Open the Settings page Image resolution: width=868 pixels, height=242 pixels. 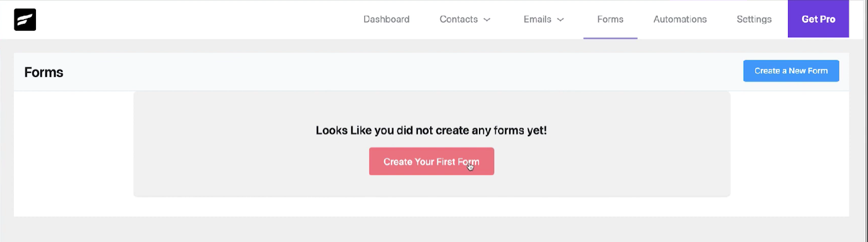pyautogui.click(x=754, y=19)
